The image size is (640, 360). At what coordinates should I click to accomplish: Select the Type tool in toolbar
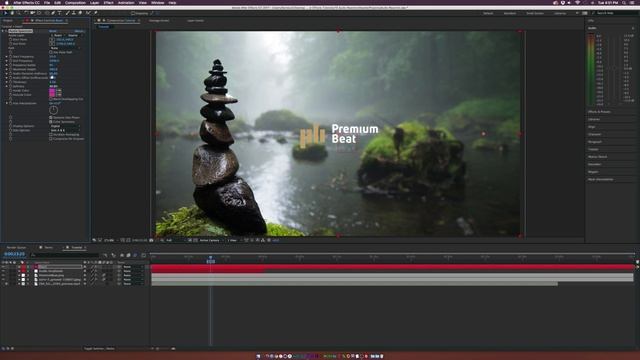60,13
